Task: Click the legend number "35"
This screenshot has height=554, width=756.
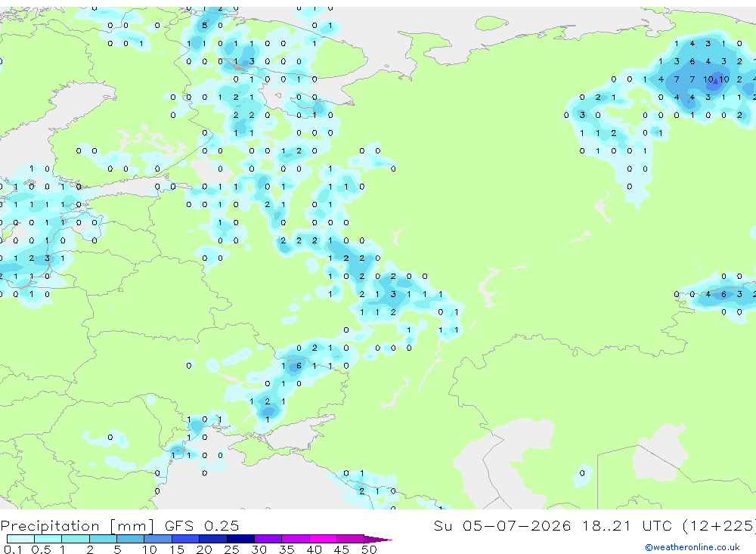Action: point(287,549)
